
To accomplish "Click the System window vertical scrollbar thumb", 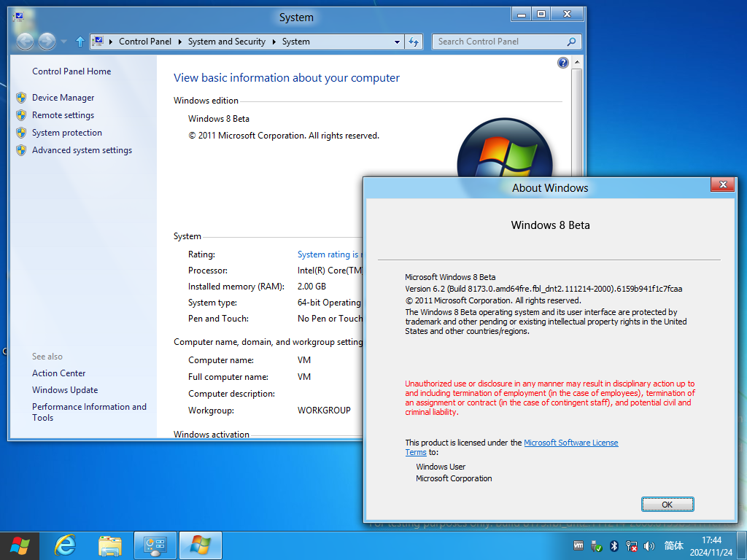I will click(x=576, y=124).
